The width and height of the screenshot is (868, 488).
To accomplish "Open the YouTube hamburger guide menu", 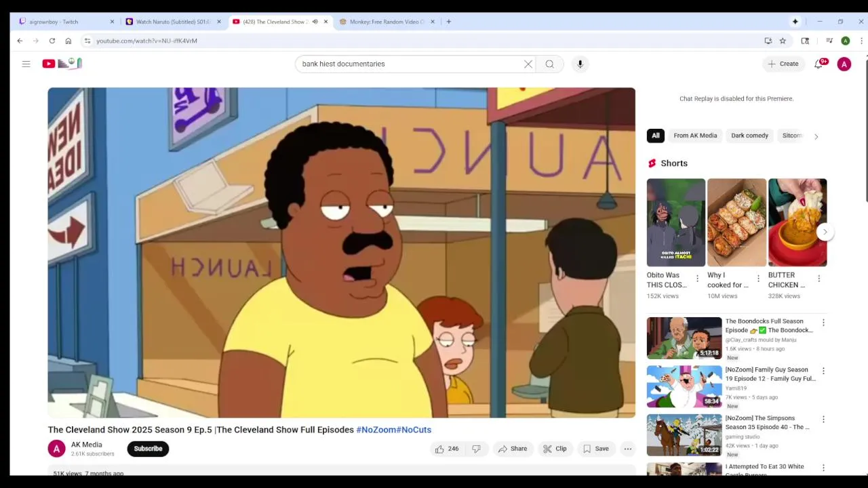I will pyautogui.click(x=26, y=64).
